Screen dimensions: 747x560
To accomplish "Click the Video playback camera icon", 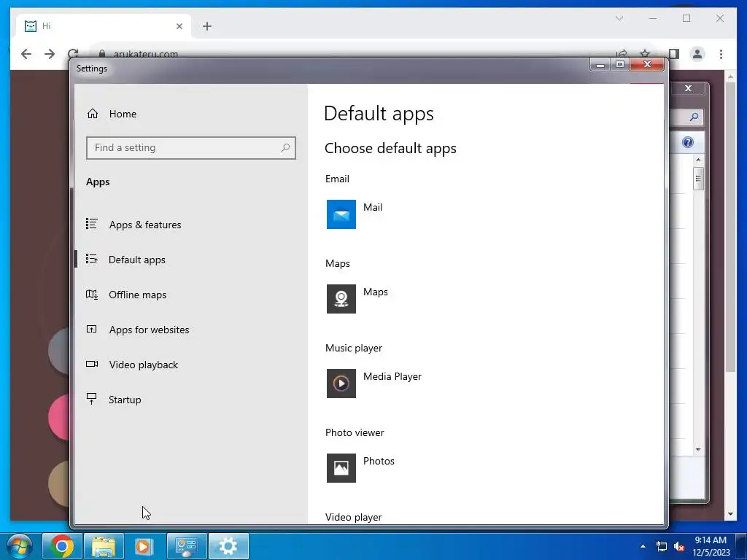I will [x=91, y=364].
